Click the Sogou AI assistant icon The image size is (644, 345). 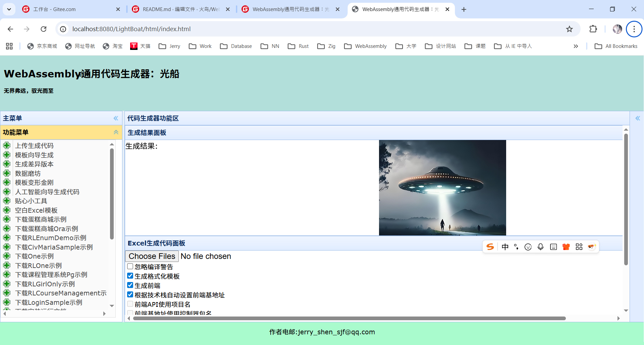click(x=591, y=247)
